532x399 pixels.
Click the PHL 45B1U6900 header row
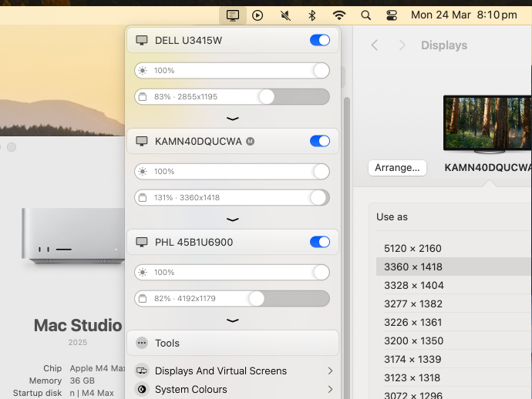pos(233,242)
